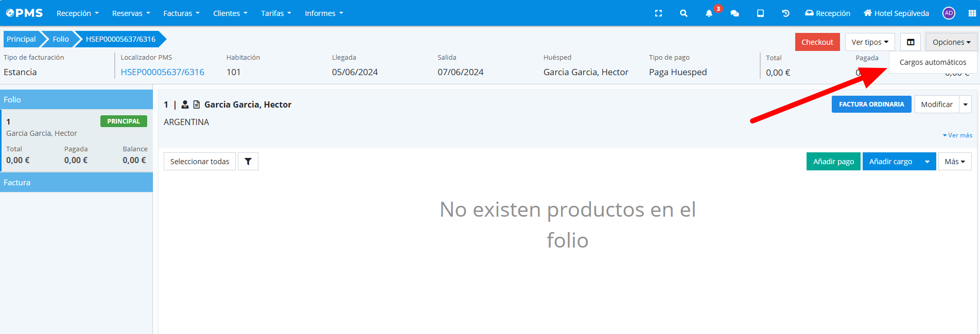
Task: Open the Añadir cargo dropdown arrow
Action: pos(927,162)
